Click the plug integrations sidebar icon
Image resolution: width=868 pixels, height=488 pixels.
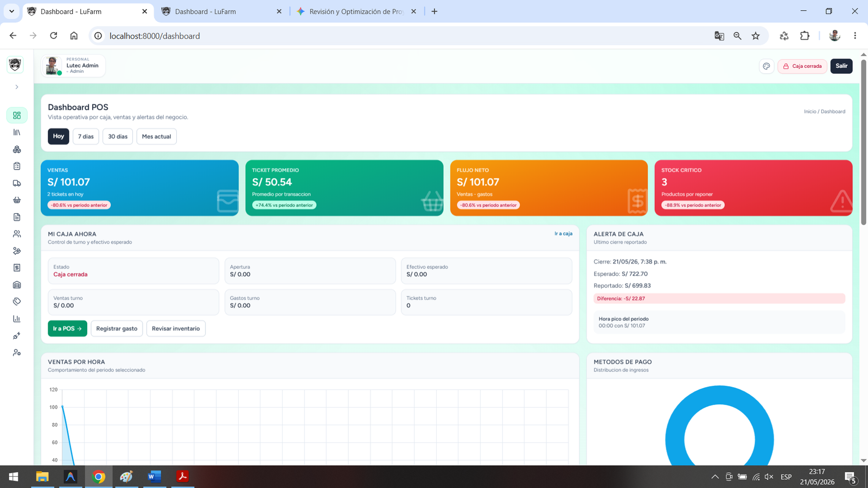17,336
